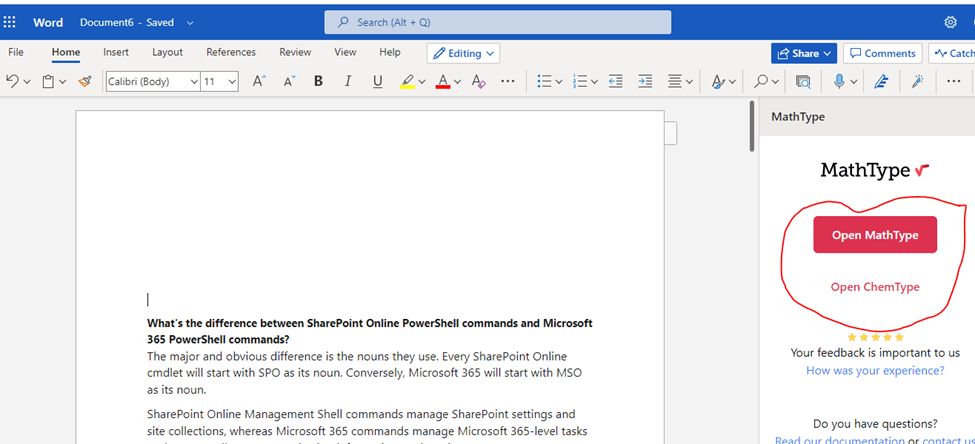Expand font color dropdown arrow

coord(458,81)
